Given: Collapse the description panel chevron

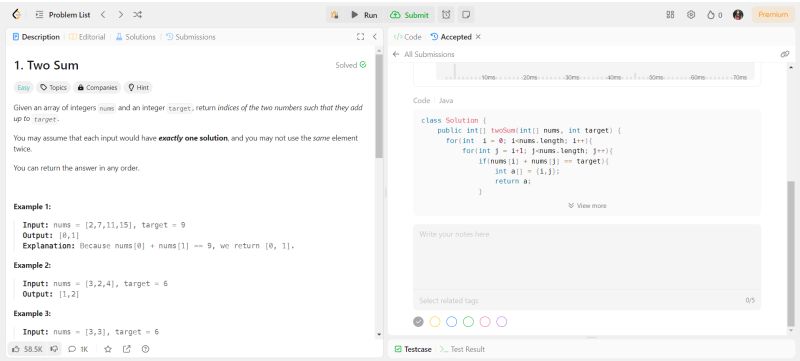Looking at the screenshot, I should tap(374, 37).
